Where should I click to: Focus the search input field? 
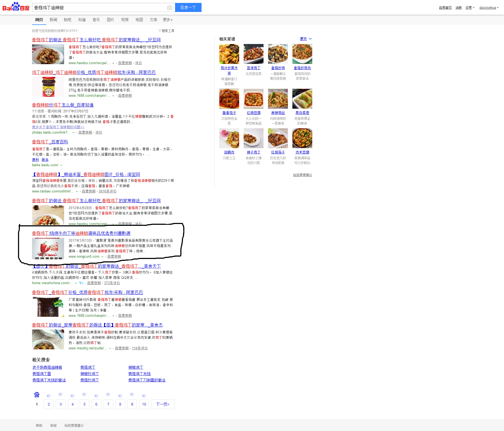(x=99, y=8)
